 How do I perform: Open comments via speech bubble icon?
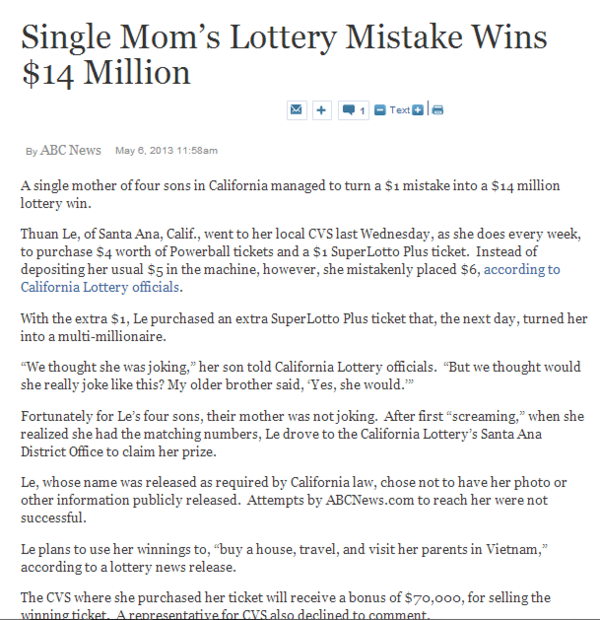pyautogui.click(x=349, y=110)
